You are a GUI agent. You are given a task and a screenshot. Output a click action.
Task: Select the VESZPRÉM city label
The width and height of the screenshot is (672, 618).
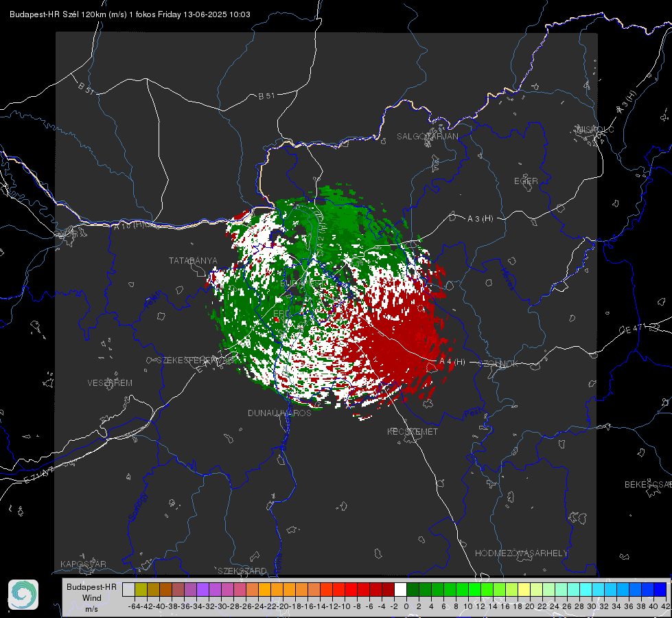point(110,383)
